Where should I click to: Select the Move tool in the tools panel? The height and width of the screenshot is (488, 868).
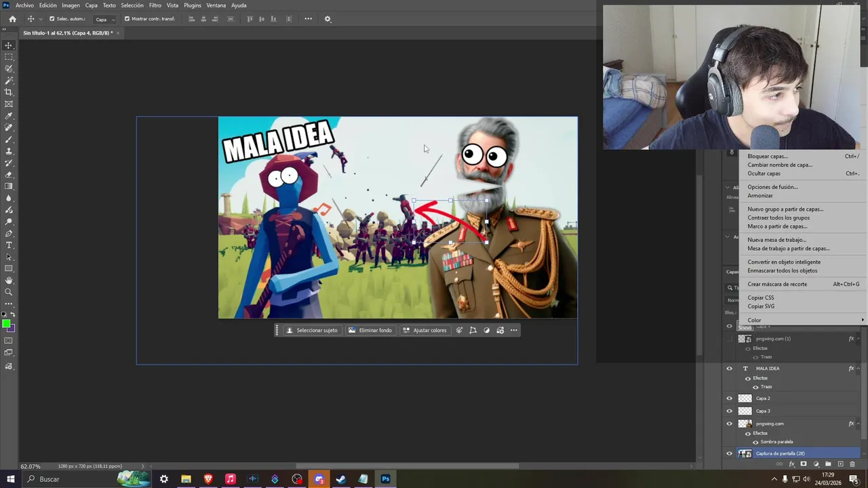tap(9, 45)
